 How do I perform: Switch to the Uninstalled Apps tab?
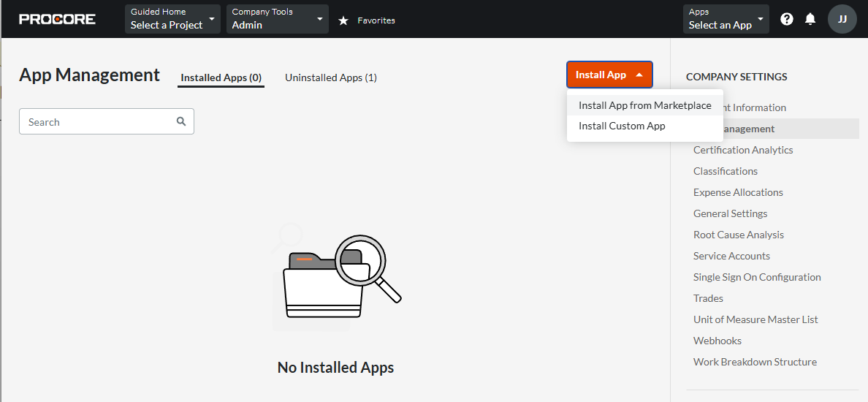(330, 77)
